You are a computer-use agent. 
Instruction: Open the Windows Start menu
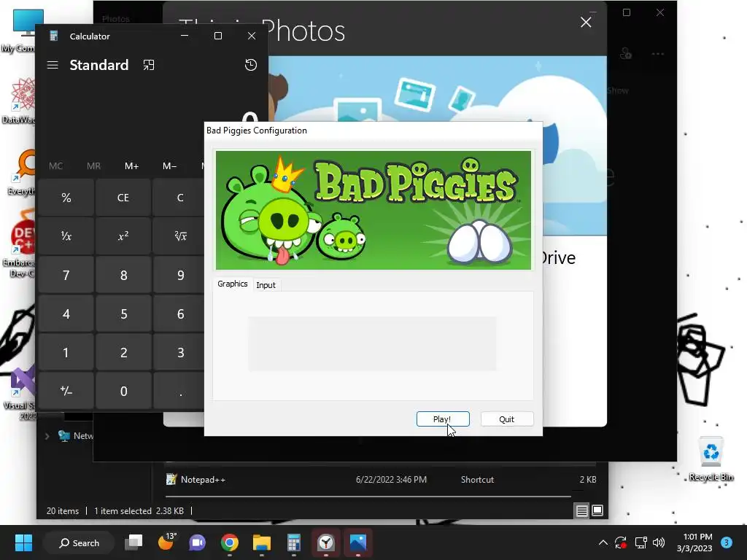(x=23, y=542)
